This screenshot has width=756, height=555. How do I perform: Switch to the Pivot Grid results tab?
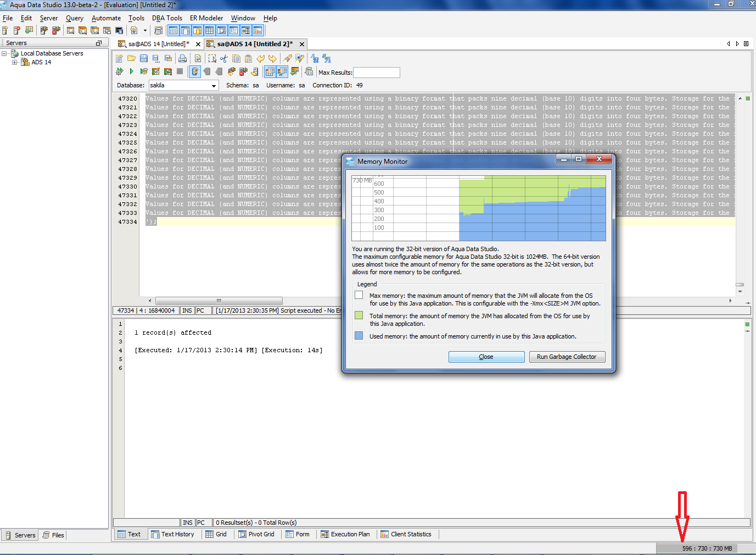pyautogui.click(x=256, y=534)
